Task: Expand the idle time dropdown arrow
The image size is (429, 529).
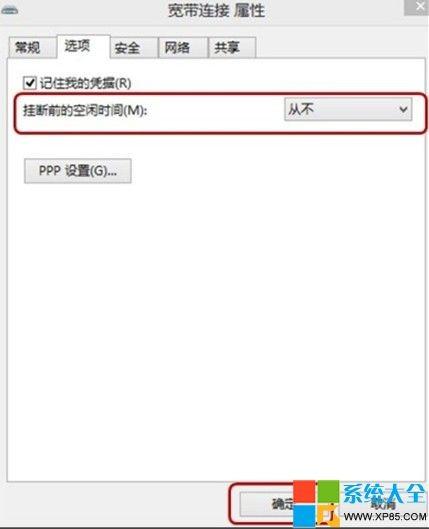Action: [x=403, y=110]
